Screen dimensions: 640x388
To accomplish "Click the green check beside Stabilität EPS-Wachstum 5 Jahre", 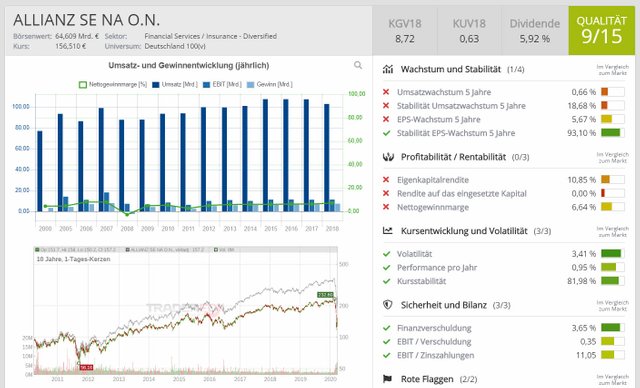I will point(386,133).
